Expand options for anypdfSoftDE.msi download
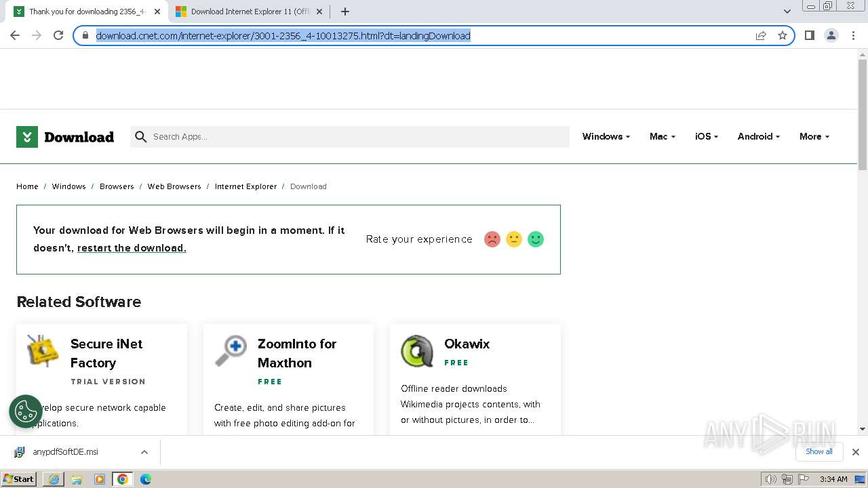 [144, 452]
